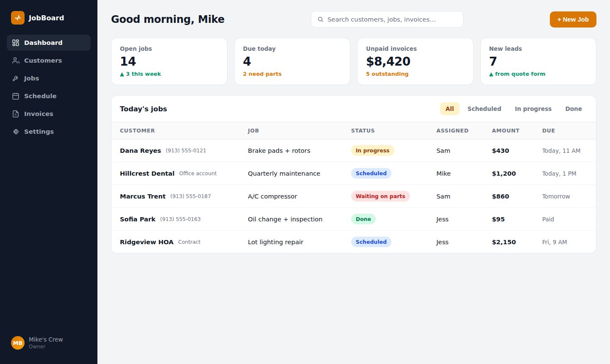Click the Customers person icon
Viewport: 610px width, 364px height.
tap(16, 61)
